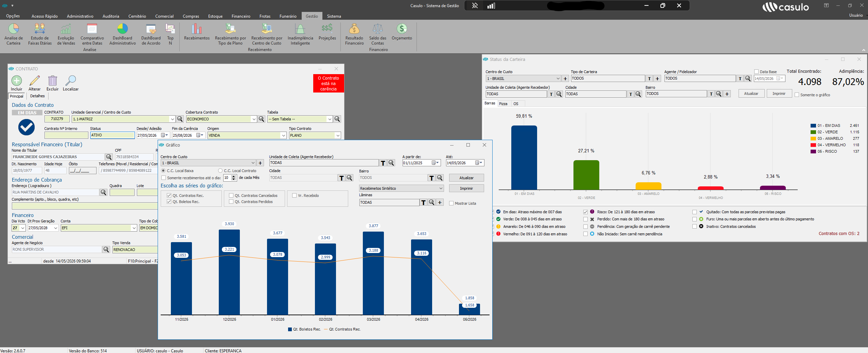
Task: Open the Orçamento tool
Action: 402,32
